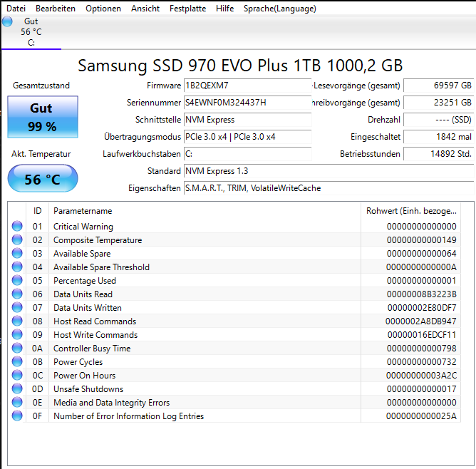The height and width of the screenshot is (469, 476).
Task: Click the status orb for Critical Warning
Action: [17, 226]
